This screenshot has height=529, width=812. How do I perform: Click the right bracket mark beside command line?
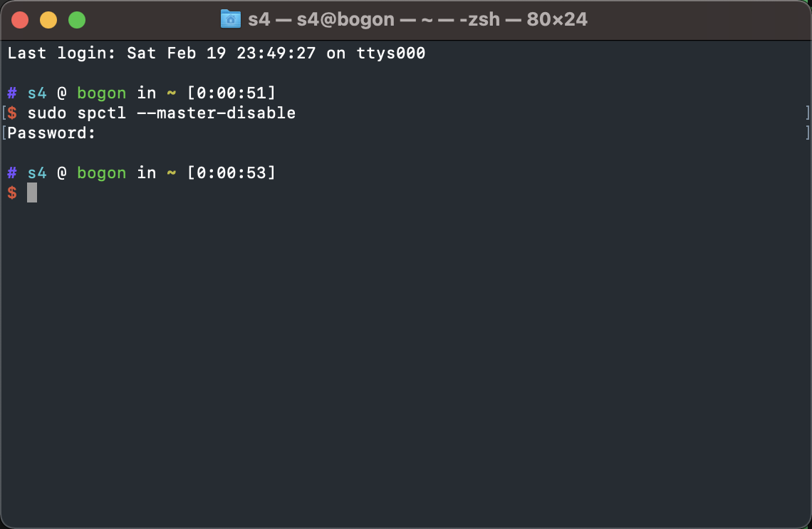(x=807, y=113)
